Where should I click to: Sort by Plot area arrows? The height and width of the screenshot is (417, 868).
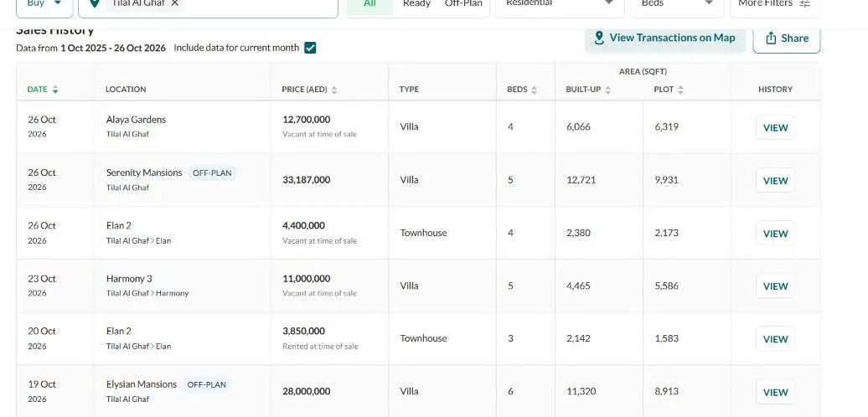click(680, 90)
